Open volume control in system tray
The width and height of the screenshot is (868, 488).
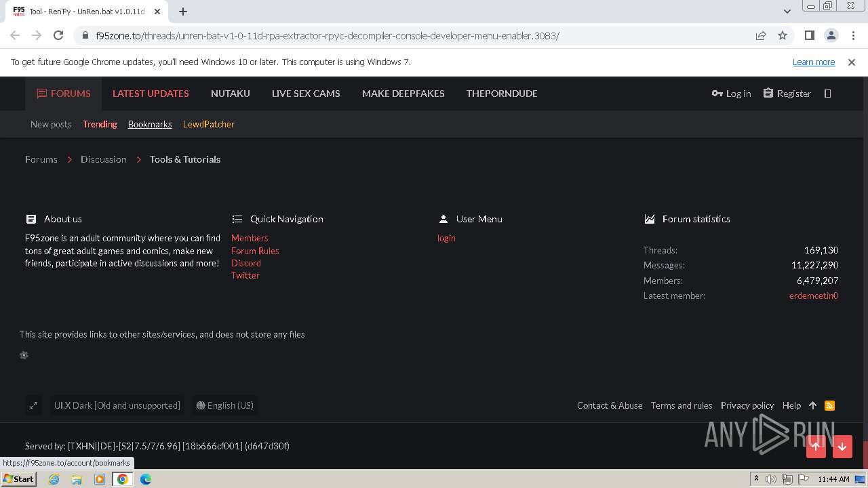click(771, 479)
